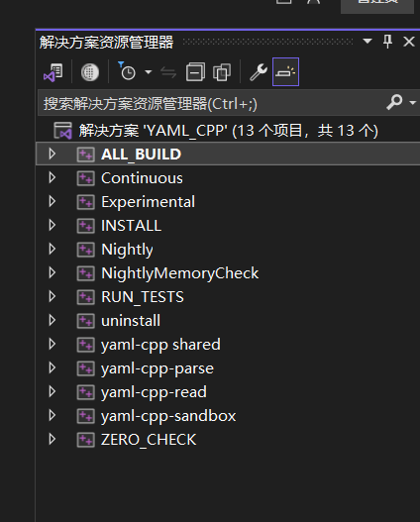Expand the Nightly project
The height and width of the screenshot is (522, 420).
52,249
